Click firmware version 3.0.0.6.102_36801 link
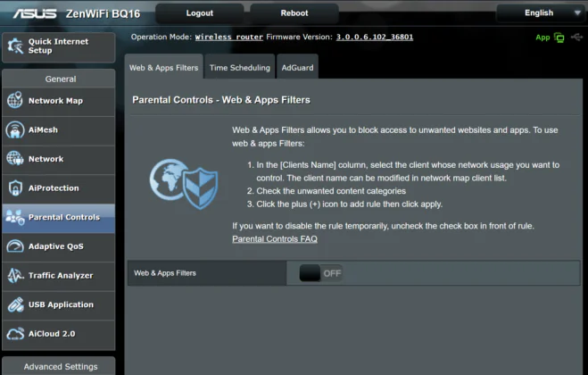The image size is (588, 375). pos(374,37)
